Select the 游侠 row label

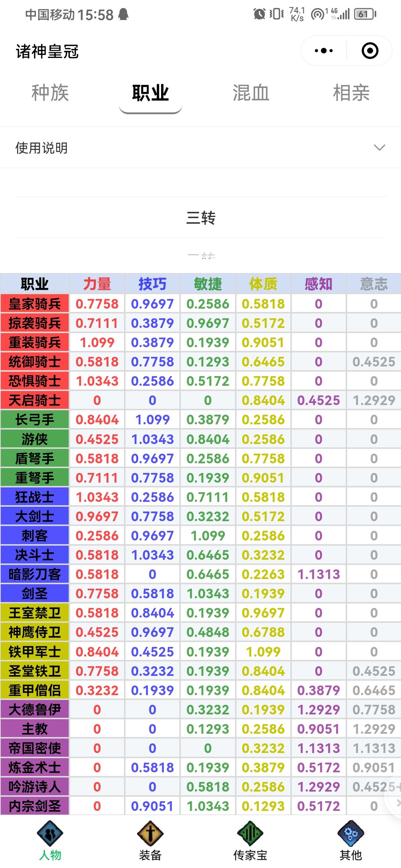(x=35, y=439)
